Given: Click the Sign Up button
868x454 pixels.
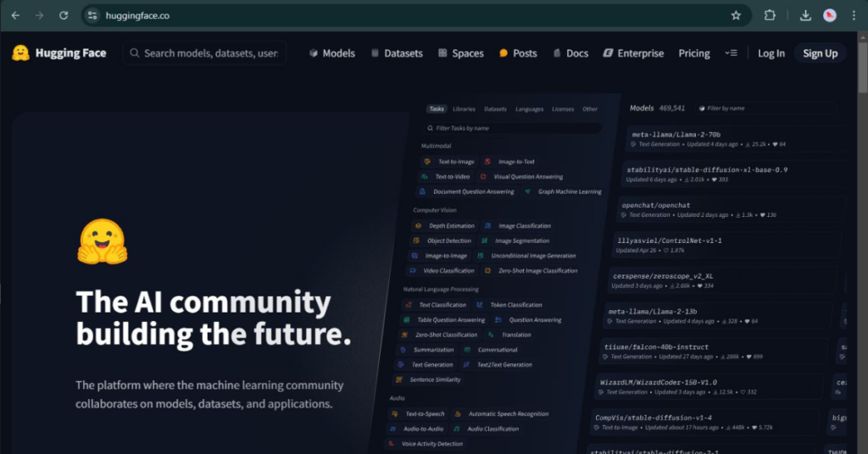Looking at the screenshot, I should (x=821, y=53).
